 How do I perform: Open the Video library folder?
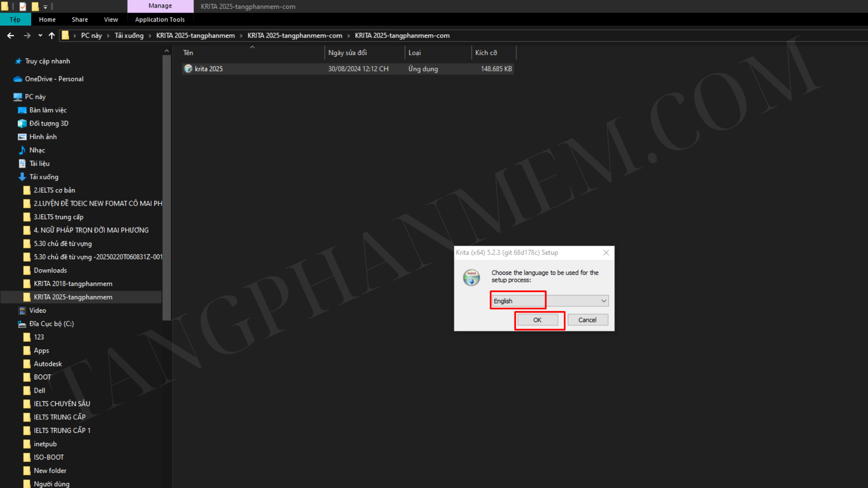point(38,310)
